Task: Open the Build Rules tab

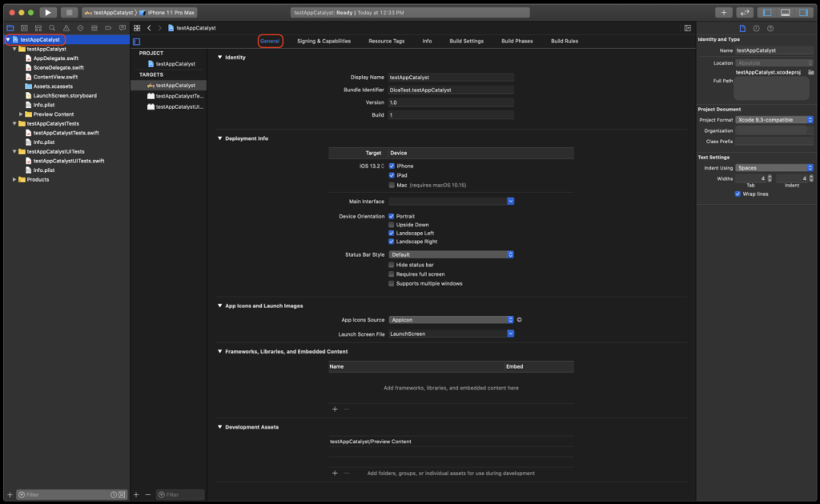Action: (565, 42)
